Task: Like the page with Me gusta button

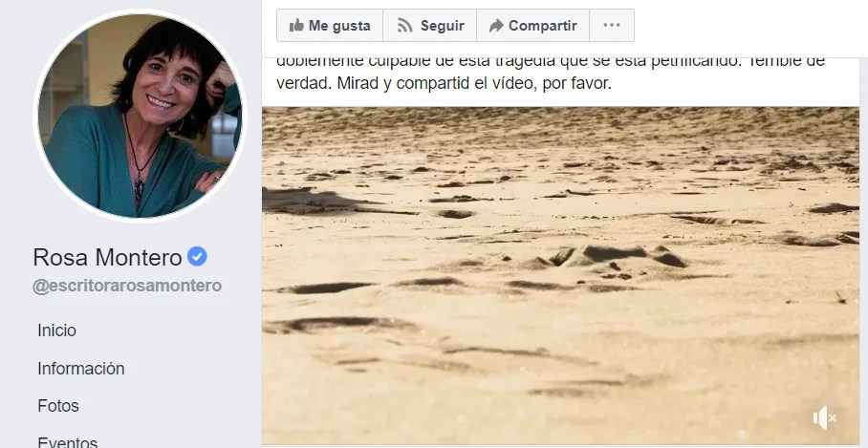Action: point(330,26)
